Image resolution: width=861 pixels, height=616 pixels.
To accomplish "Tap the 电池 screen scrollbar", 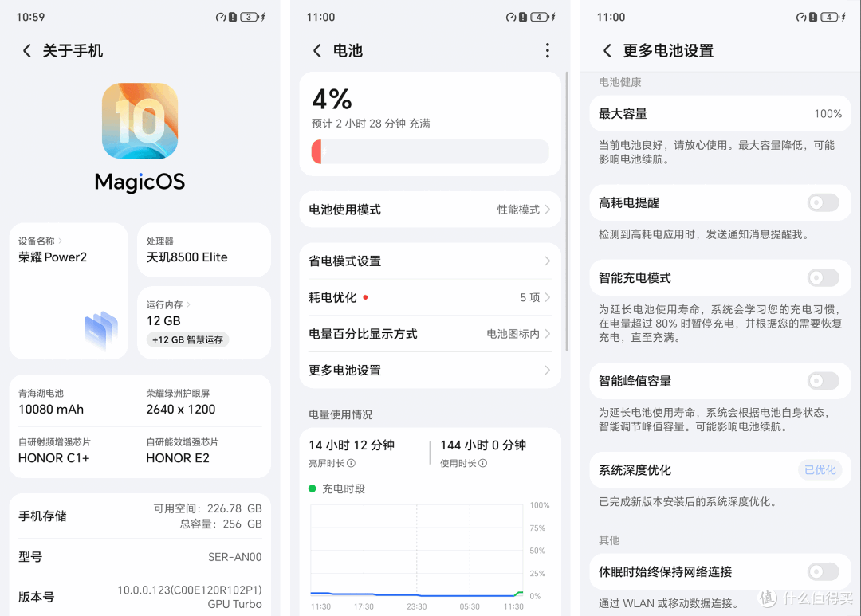I will [566, 211].
